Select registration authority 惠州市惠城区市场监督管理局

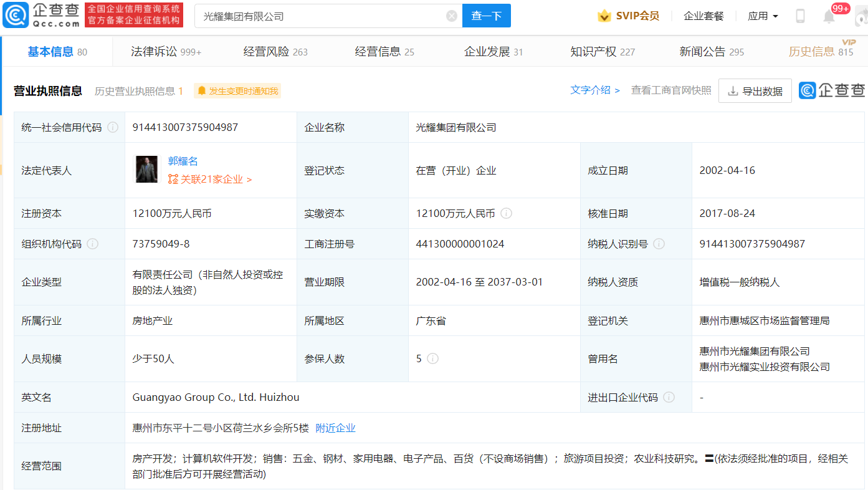coord(765,320)
